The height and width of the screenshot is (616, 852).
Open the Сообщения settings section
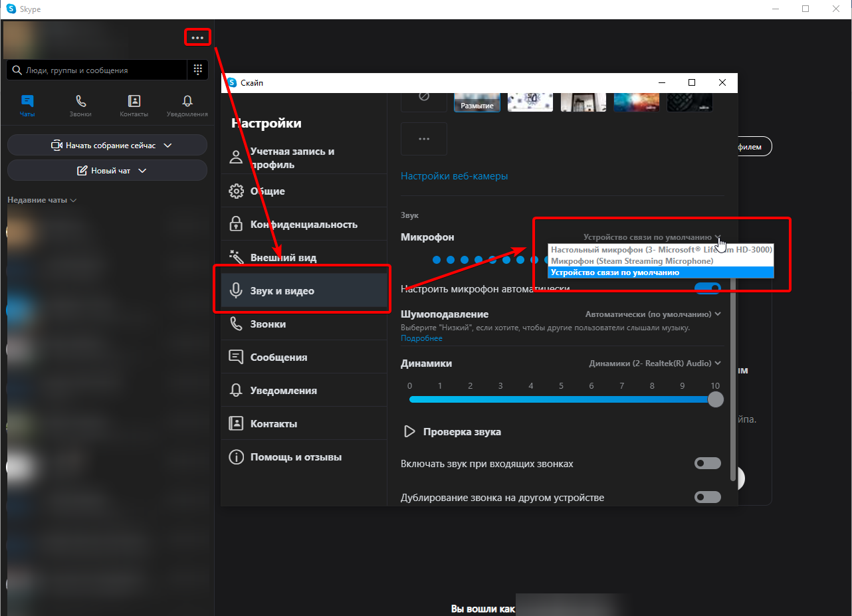click(304, 358)
